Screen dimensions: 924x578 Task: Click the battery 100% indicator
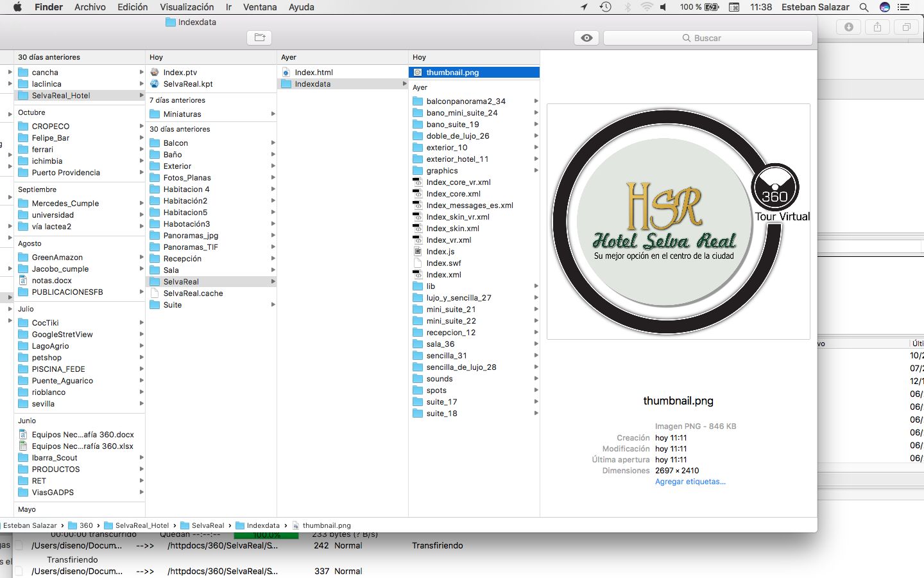click(x=699, y=7)
